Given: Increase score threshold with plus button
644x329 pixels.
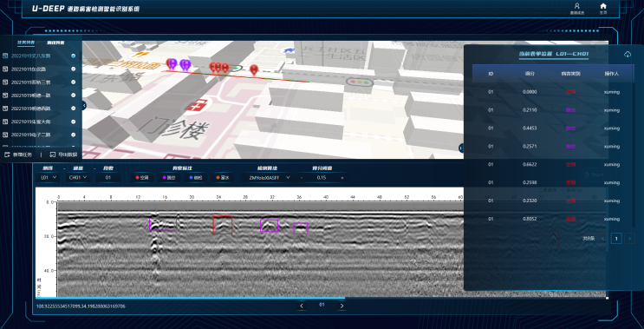Looking at the screenshot, I should (342, 178).
